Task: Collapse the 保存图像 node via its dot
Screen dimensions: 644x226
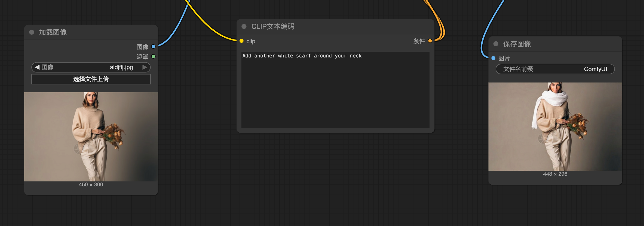Action: point(496,44)
